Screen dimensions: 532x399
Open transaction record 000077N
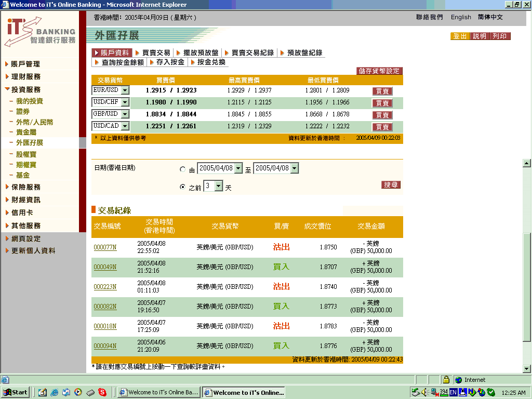105,248
